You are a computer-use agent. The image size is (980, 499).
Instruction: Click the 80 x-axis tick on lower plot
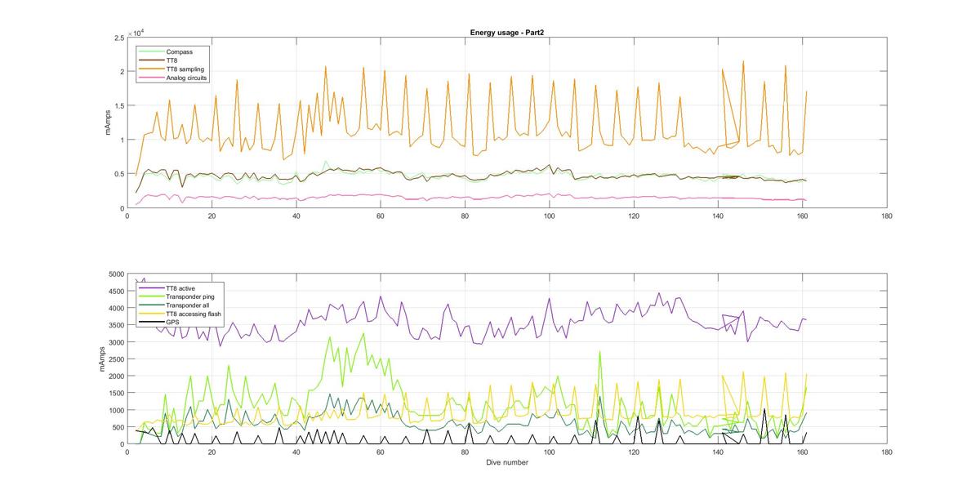coord(465,452)
